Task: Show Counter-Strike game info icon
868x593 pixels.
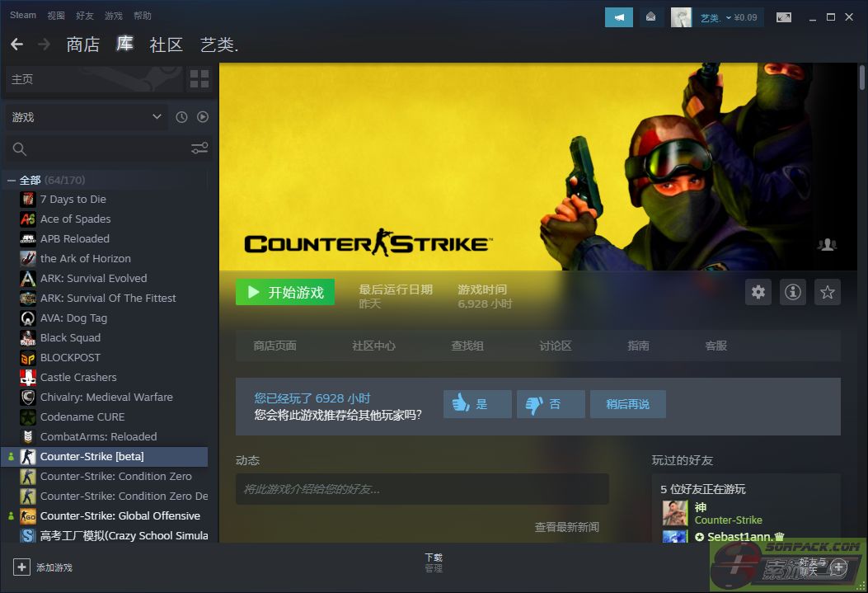Action: pyautogui.click(x=793, y=292)
